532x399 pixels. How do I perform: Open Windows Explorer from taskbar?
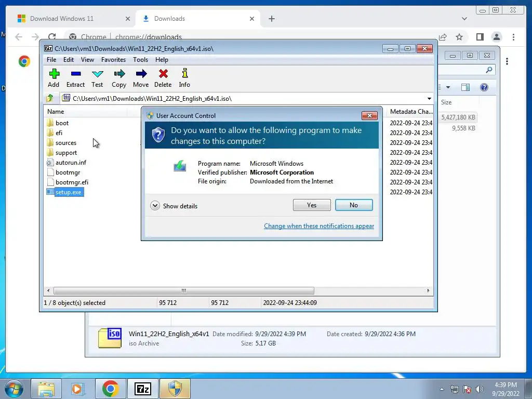pyautogui.click(x=46, y=389)
